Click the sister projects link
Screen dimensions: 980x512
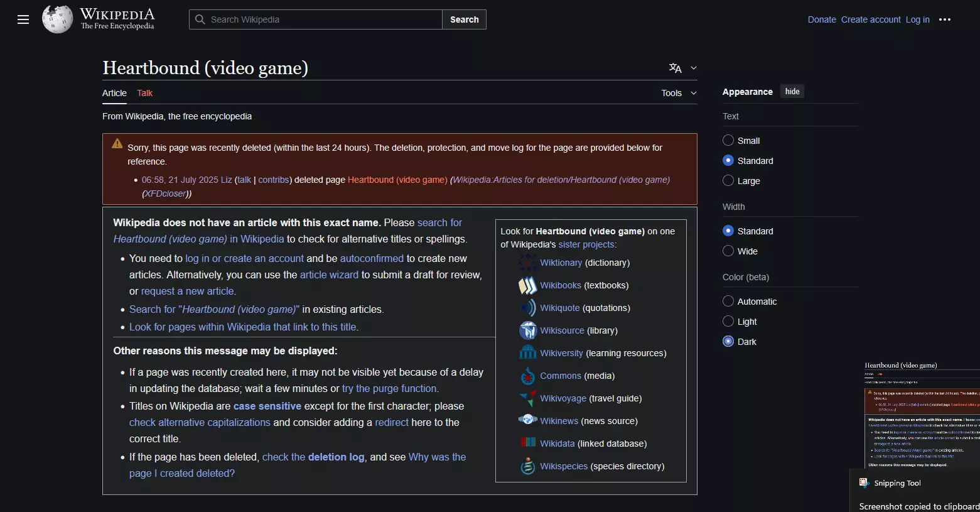[586, 244]
